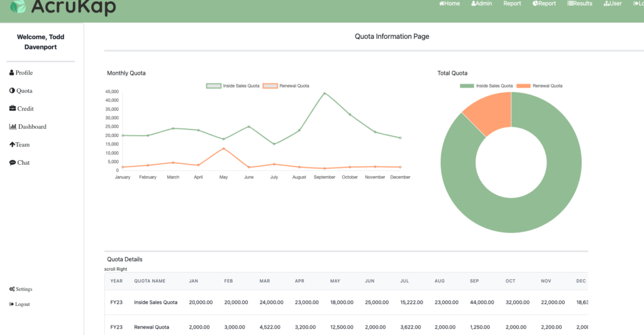Open Admin from the top navigation bar
644x335 pixels.
point(482,4)
